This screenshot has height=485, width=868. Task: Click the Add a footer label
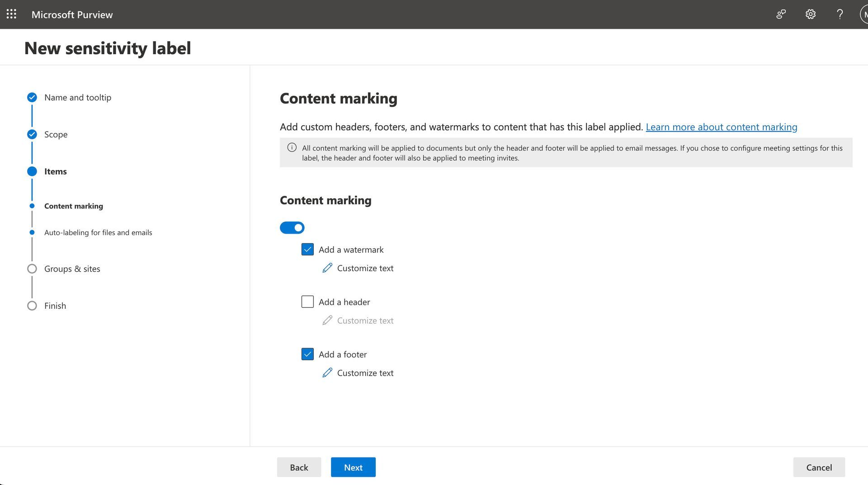[343, 354]
